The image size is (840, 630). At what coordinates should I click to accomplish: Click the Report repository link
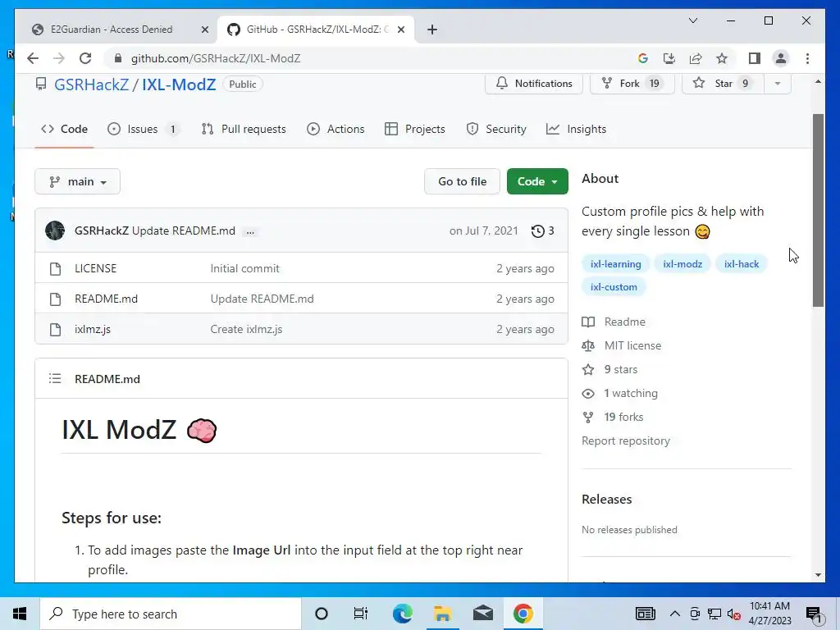(626, 441)
